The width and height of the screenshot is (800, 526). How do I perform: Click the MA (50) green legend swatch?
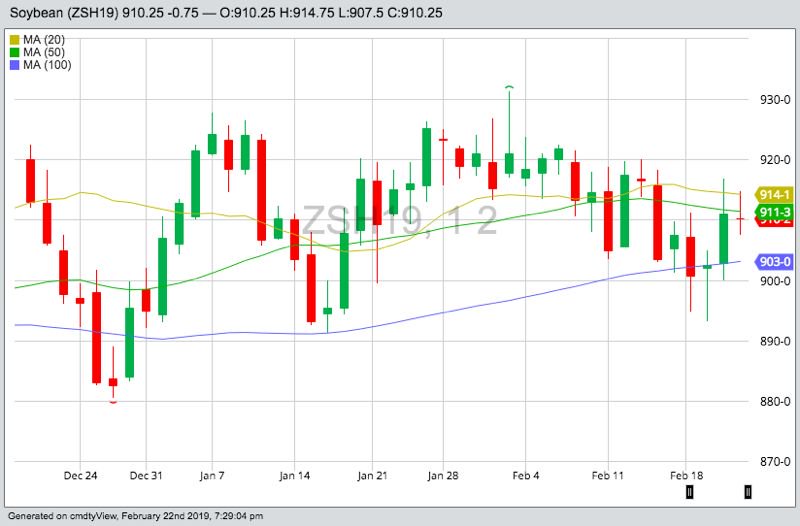pos(14,53)
